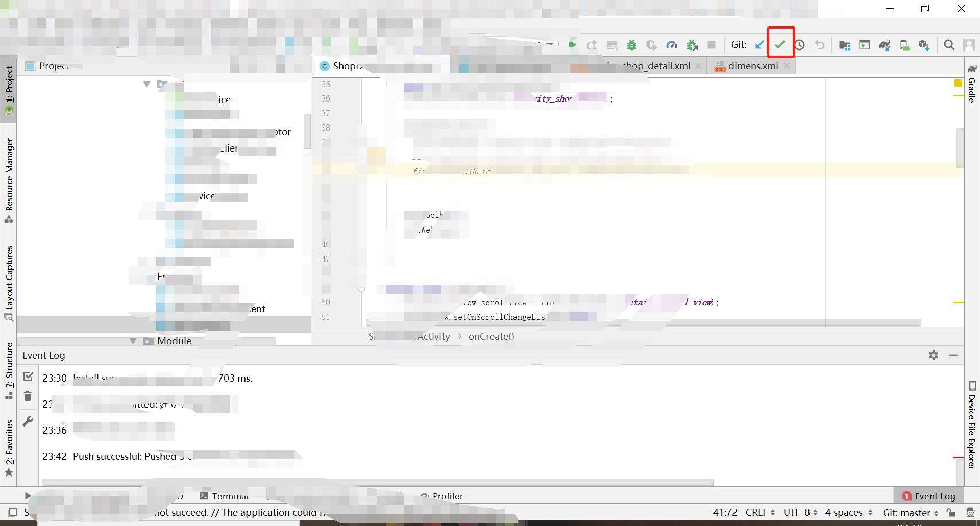
Task: Toggle the Resource Manager sidebar tab
Action: coord(9,181)
